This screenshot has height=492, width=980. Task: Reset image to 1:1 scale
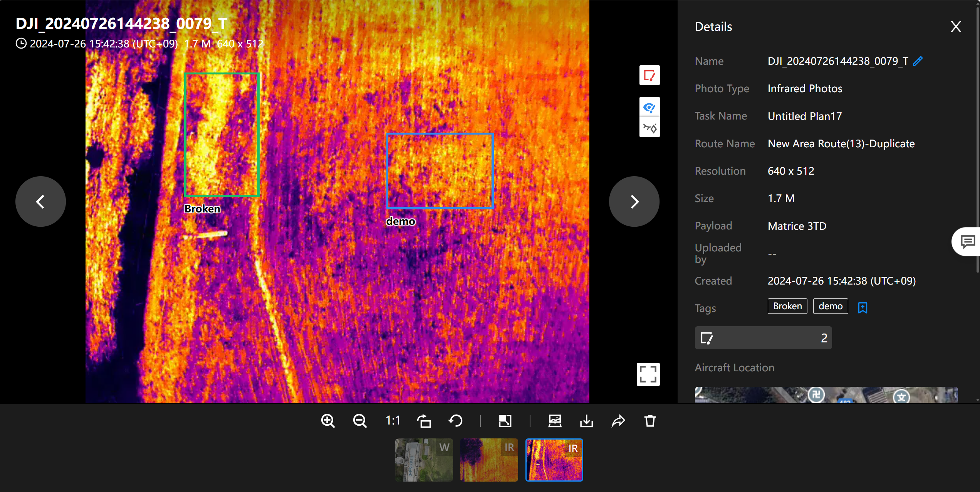click(x=393, y=421)
